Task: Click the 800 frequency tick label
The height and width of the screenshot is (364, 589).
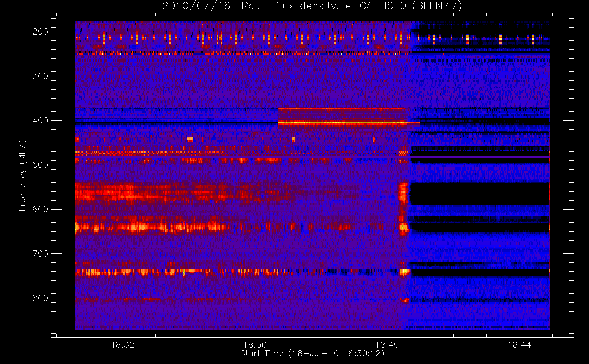Action: click(x=40, y=298)
